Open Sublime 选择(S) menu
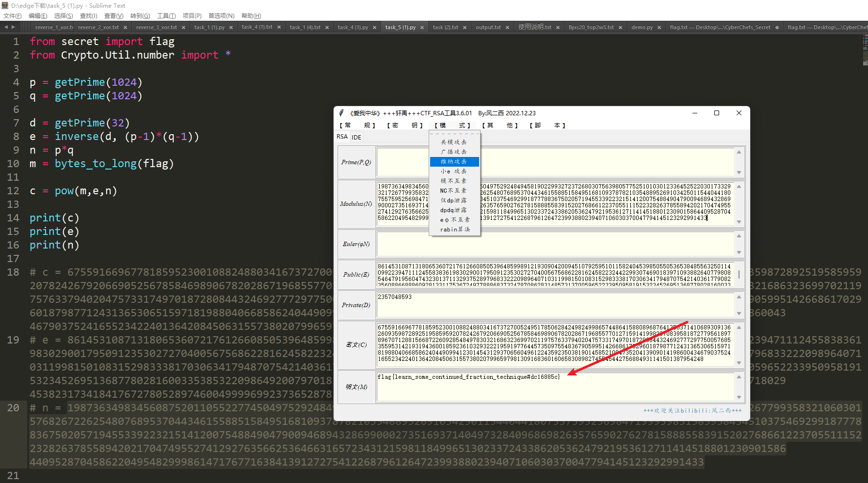Screen dimensions: 868x483 click(x=64, y=16)
